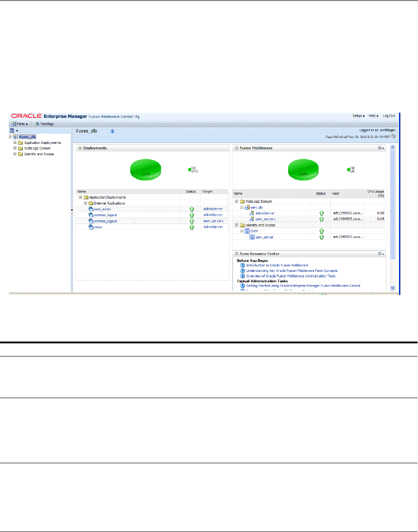Collapse the OAM node
418x532 pixels.
click(242, 231)
